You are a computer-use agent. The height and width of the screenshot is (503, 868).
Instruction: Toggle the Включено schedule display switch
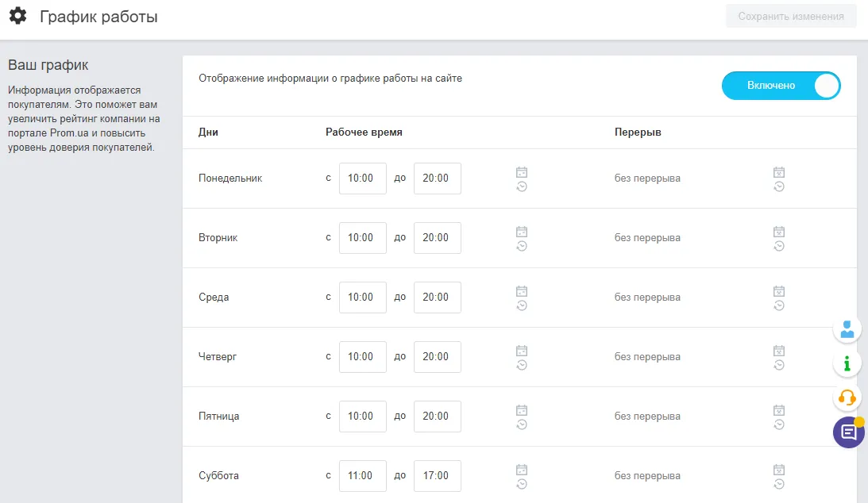click(781, 86)
